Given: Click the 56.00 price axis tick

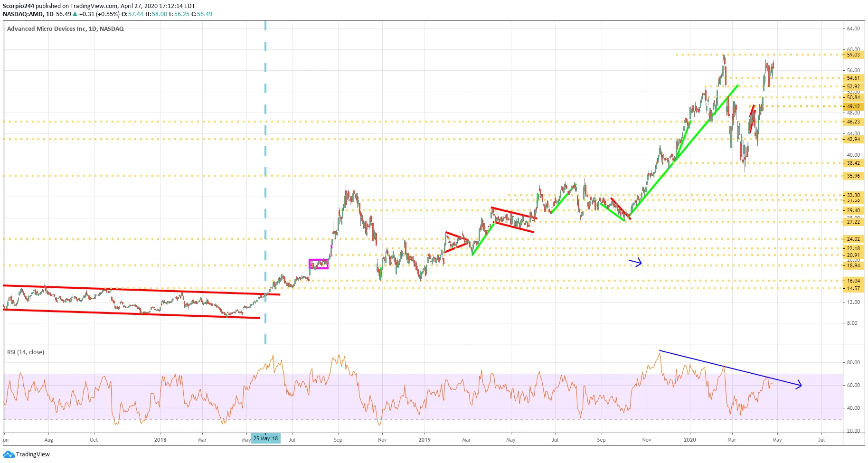Looking at the screenshot, I should pyautogui.click(x=853, y=70).
